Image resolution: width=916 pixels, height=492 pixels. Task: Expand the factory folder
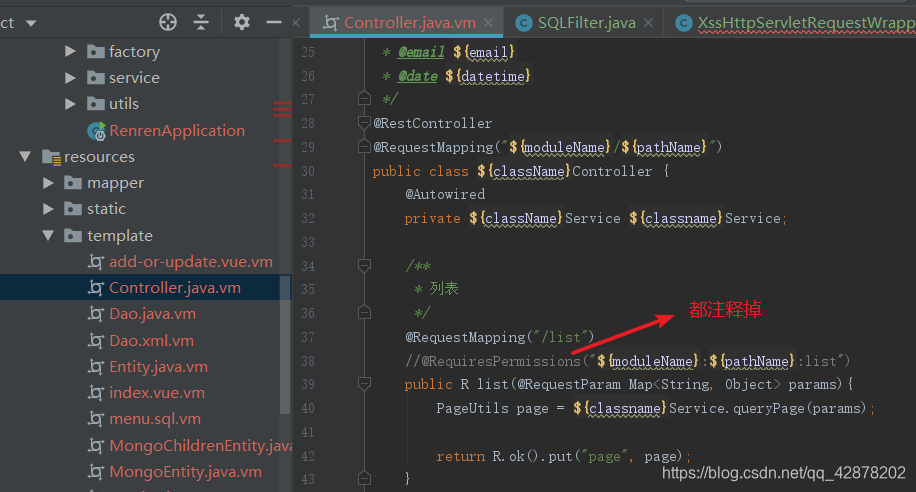click(70, 51)
